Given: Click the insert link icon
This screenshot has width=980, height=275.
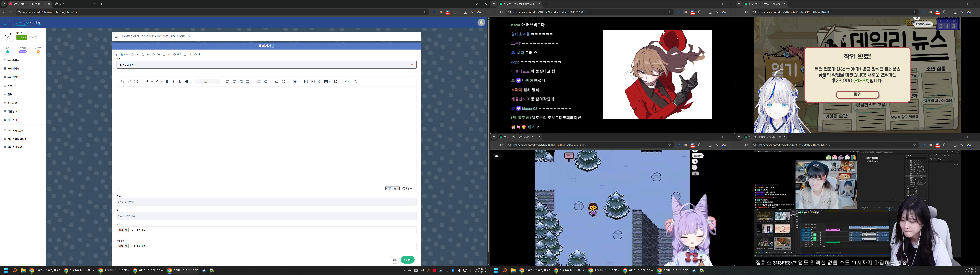Looking at the screenshot, I should tap(320, 82).
